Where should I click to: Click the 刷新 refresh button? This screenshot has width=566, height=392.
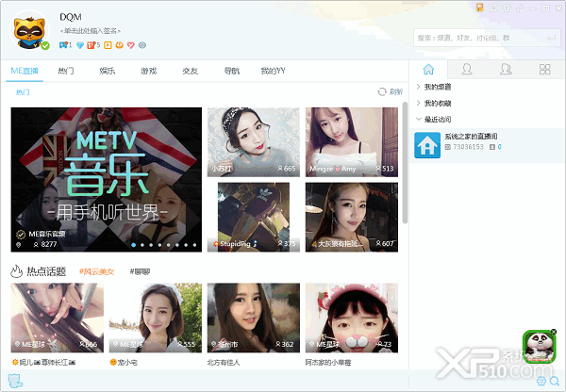[x=391, y=92]
